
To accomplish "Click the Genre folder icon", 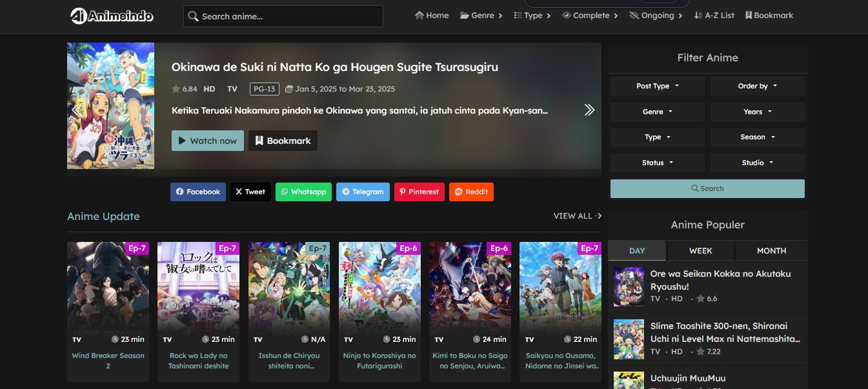I will pyautogui.click(x=465, y=15).
